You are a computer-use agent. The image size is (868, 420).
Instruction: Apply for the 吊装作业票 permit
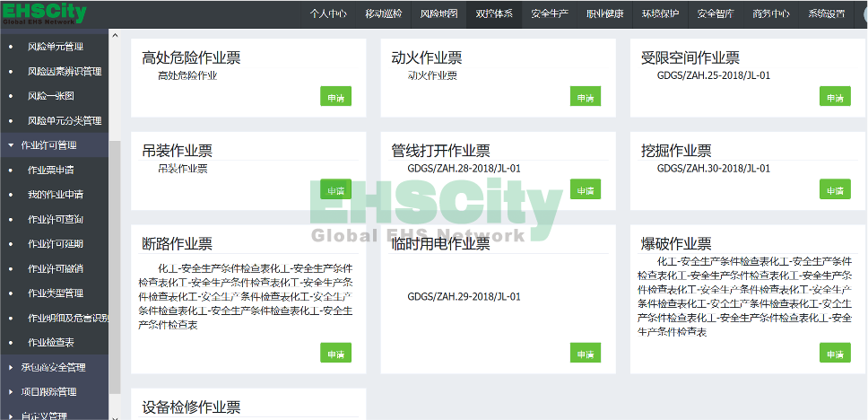pyautogui.click(x=335, y=190)
